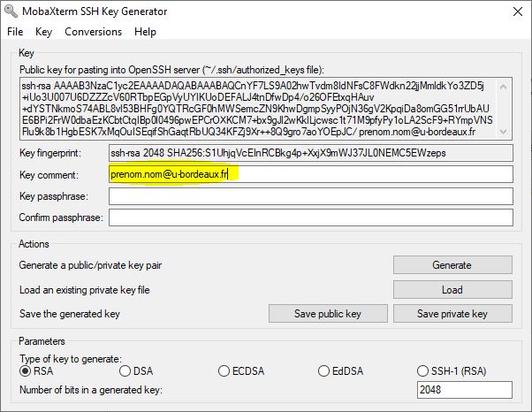The image size is (532, 412).
Task: Click the number of bits field showing 2048
Action: pos(465,390)
